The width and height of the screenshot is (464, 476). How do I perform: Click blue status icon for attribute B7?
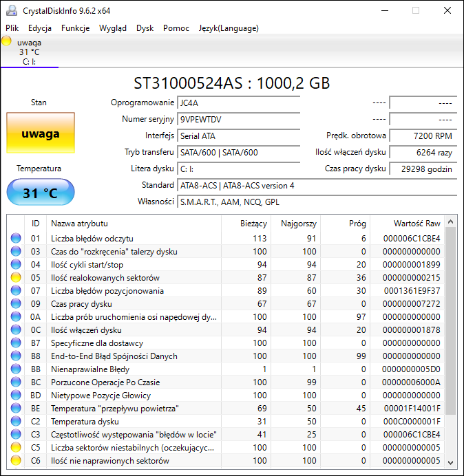point(16,343)
